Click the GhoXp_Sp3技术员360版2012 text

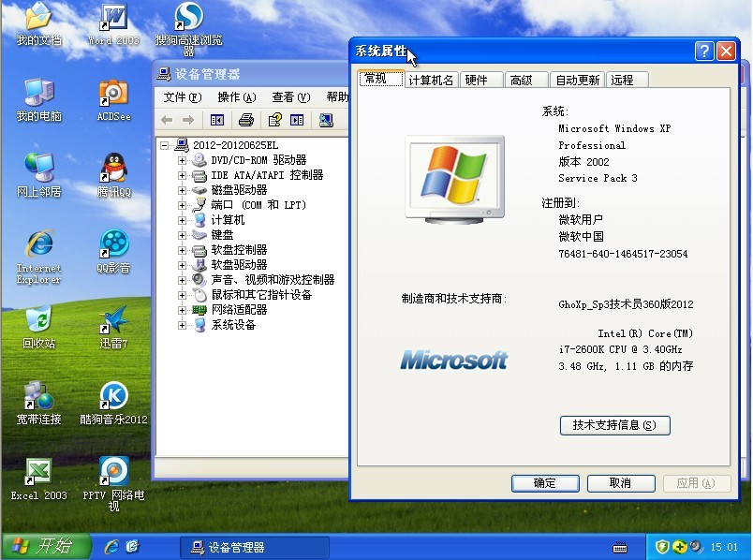tap(626, 304)
